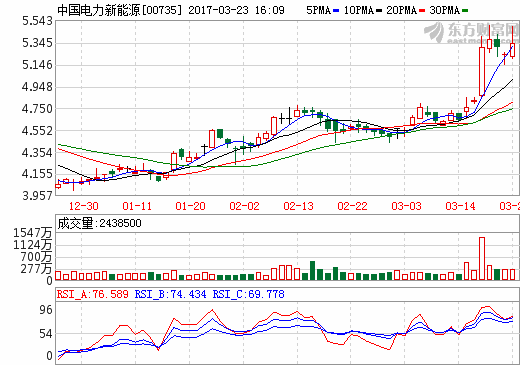Click the 成交量:2438500 volume label
The width and height of the screenshot is (520, 365).
[99, 223]
